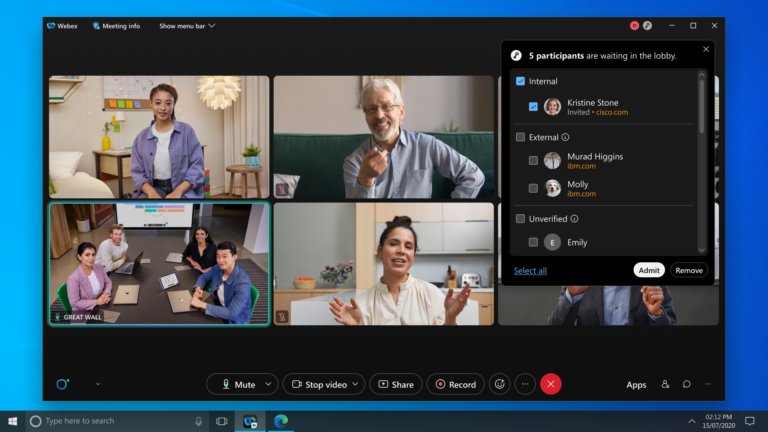This screenshot has width=768, height=432.
Task: Open the Meeting info tab
Action: (x=116, y=26)
